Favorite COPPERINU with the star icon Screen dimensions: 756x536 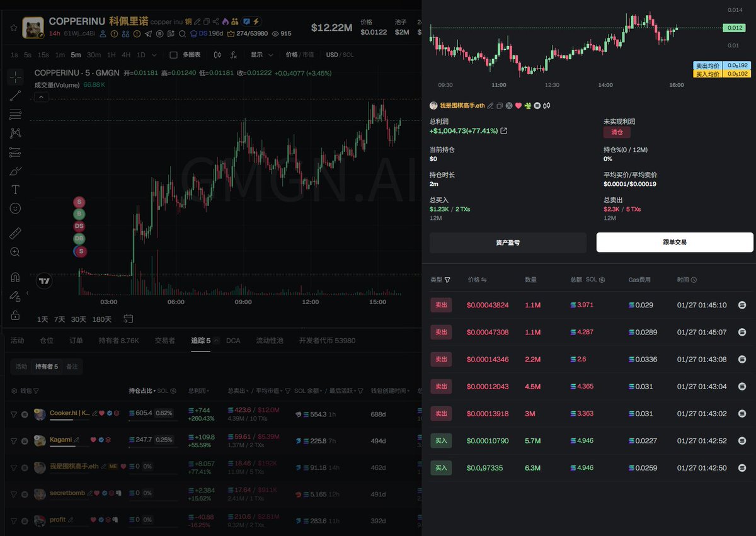click(13, 28)
